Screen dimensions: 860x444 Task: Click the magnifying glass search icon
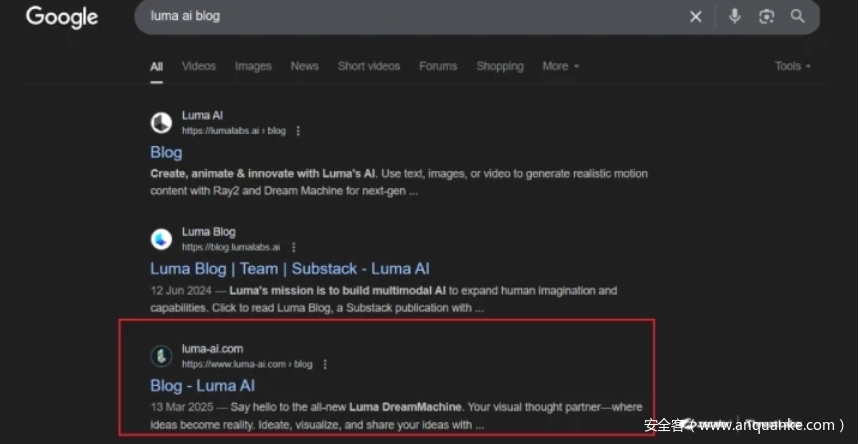click(x=797, y=16)
